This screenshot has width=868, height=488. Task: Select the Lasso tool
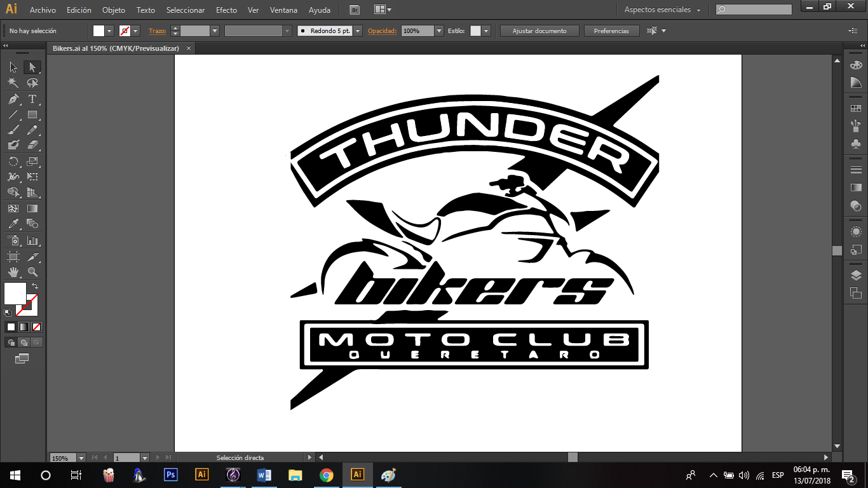pos(32,83)
